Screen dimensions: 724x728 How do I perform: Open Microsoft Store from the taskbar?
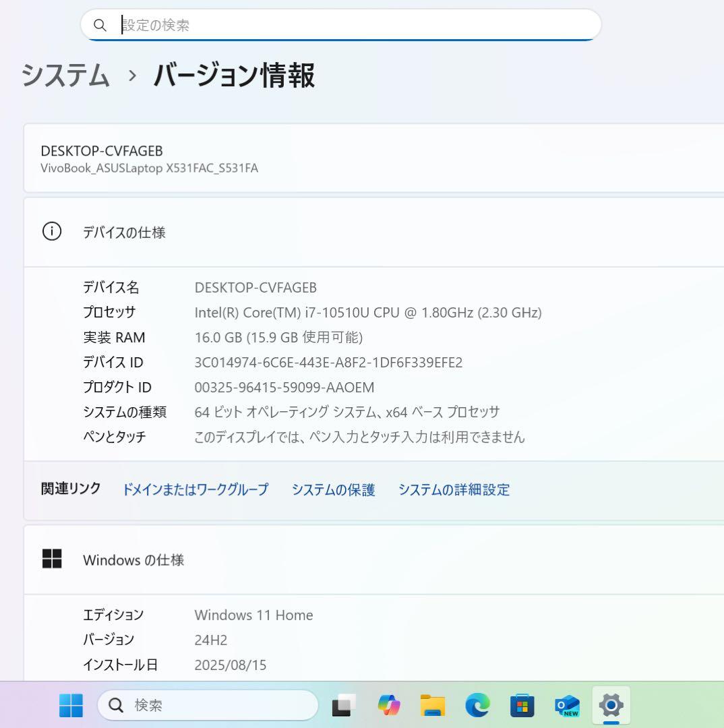[x=522, y=705]
